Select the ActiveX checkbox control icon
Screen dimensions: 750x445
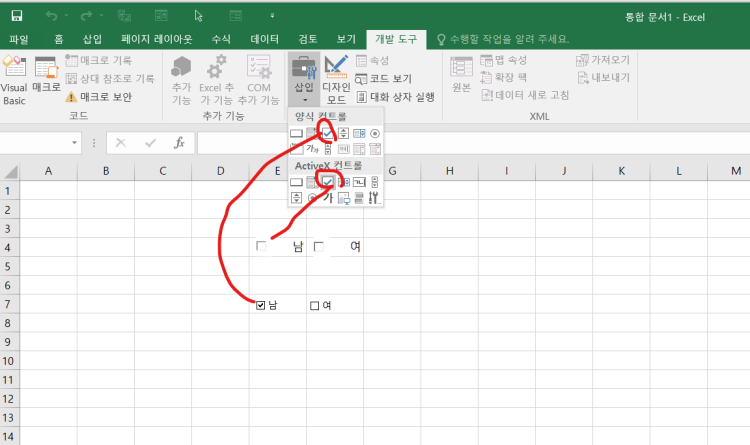327,181
